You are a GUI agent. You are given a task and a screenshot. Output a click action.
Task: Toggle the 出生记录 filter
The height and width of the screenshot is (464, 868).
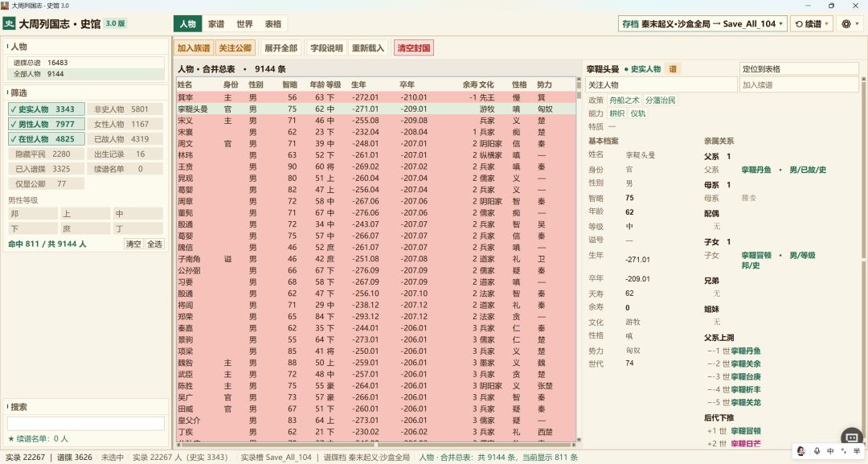pyautogui.click(x=125, y=154)
